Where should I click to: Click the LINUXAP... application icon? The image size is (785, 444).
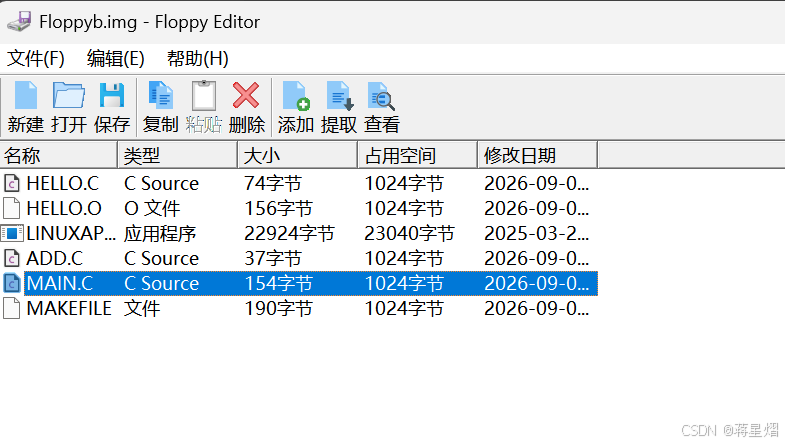(12, 233)
